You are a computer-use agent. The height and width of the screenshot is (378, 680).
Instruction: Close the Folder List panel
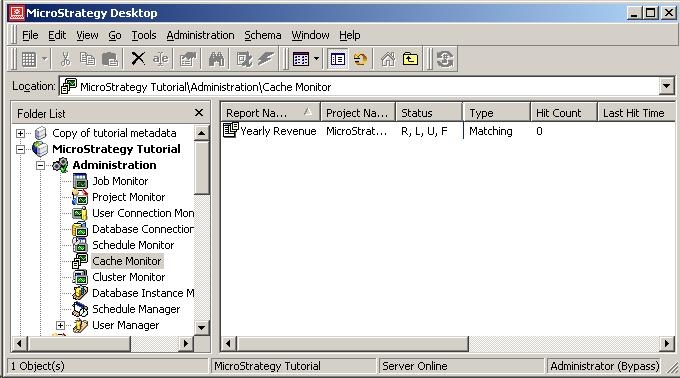coord(199,113)
